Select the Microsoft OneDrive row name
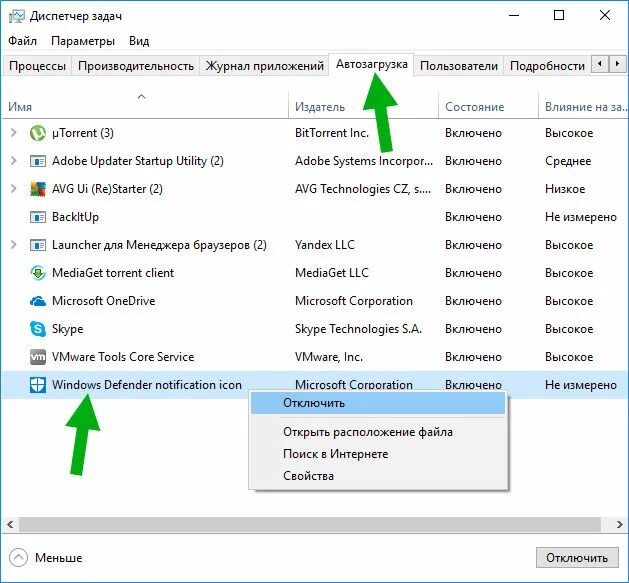The height and width of the screenshot is (583, 629). pos(103,301)
